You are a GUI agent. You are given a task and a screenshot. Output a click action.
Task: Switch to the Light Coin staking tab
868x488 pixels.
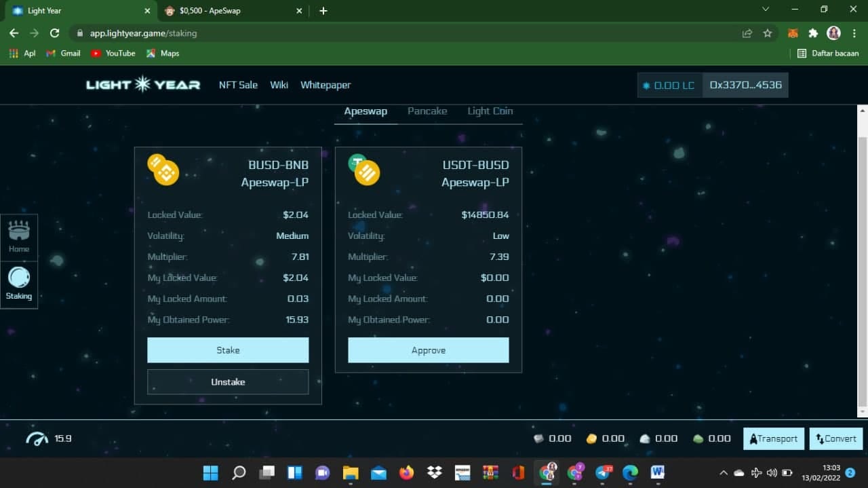(490, 111)
